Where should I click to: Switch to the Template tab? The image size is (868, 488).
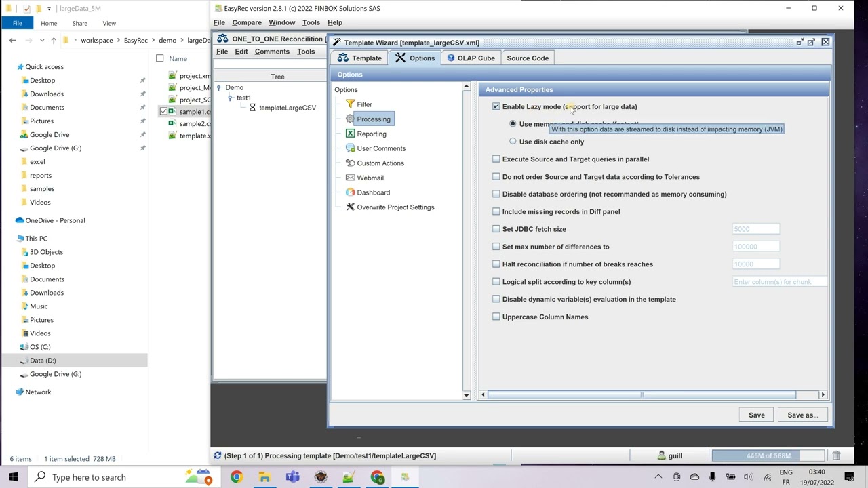[x=359, y=58]
